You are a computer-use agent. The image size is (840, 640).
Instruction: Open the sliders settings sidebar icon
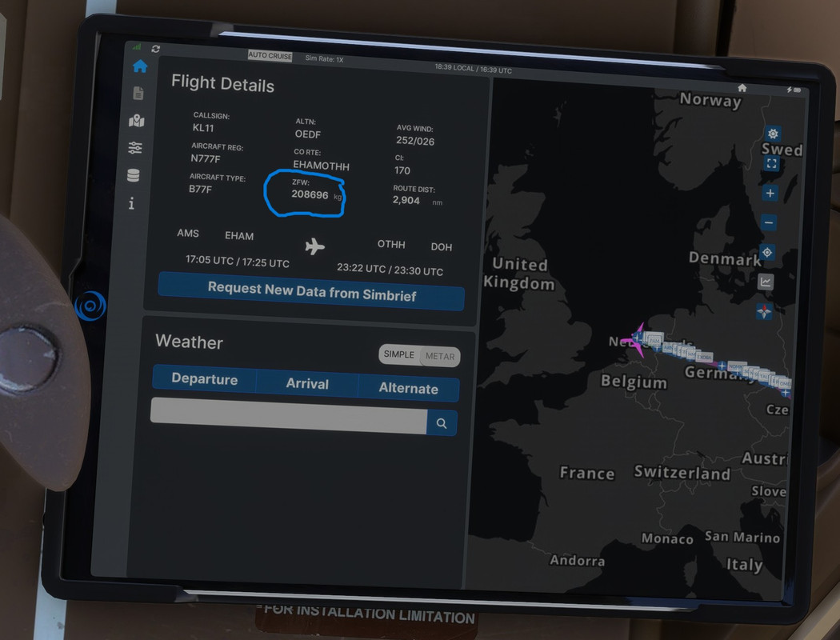coord(135,147)
